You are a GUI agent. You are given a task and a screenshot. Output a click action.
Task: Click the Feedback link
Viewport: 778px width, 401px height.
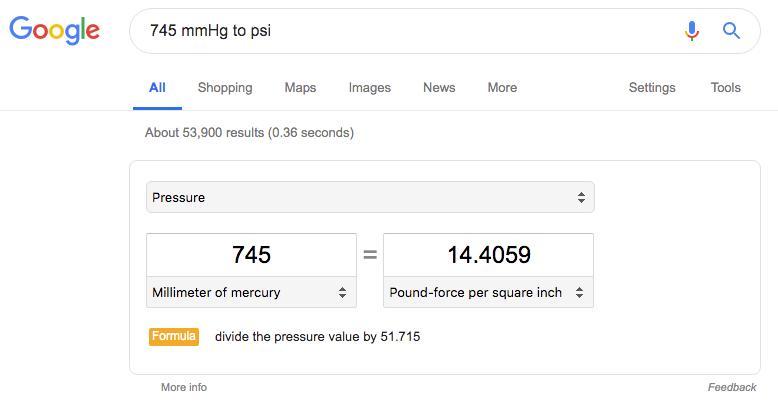coord(731,387)
